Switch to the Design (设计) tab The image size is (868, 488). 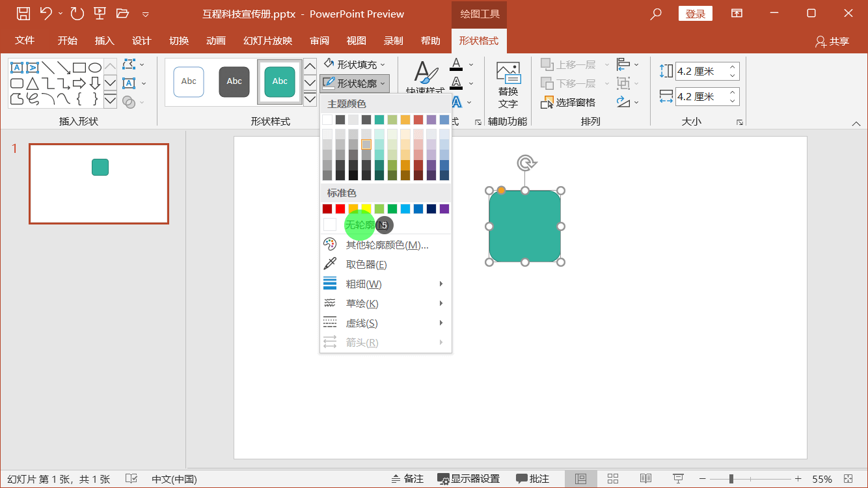tap(141, 40)
